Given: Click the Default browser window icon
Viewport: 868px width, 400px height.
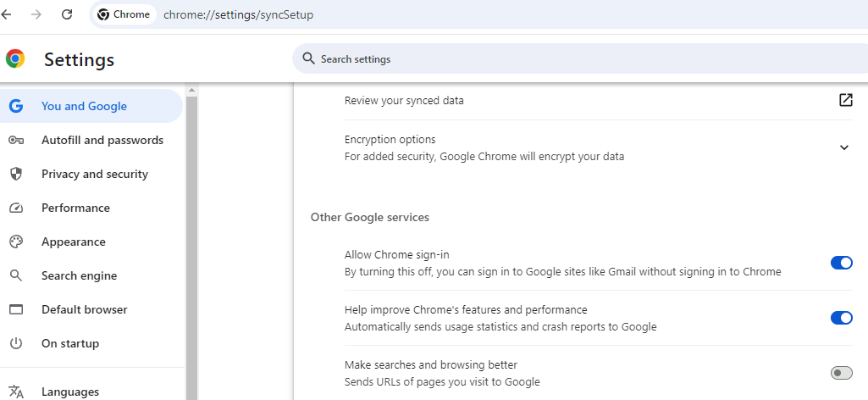Looking at the screenshot, I should [x=15, y=310].
